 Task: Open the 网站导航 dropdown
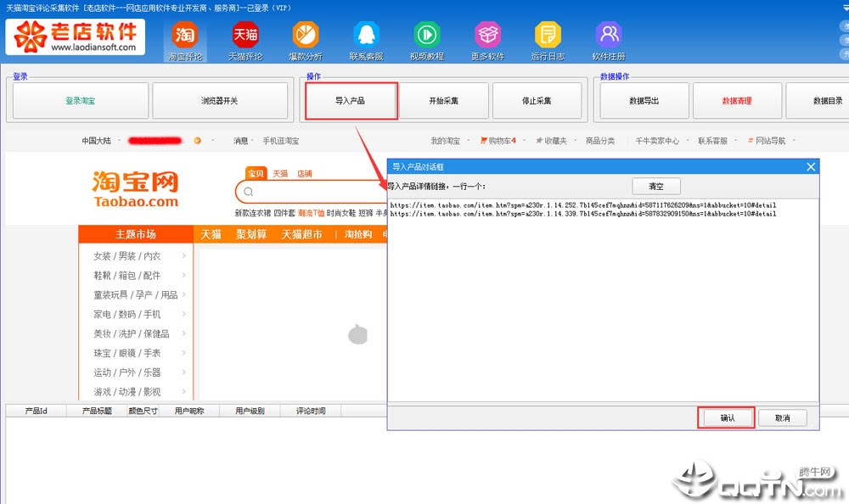(771, 141)
